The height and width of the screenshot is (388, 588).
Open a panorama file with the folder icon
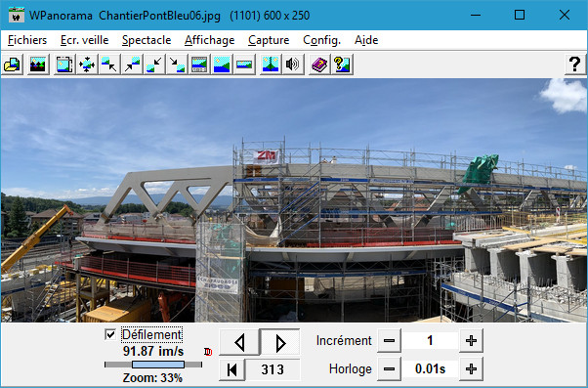12,65
